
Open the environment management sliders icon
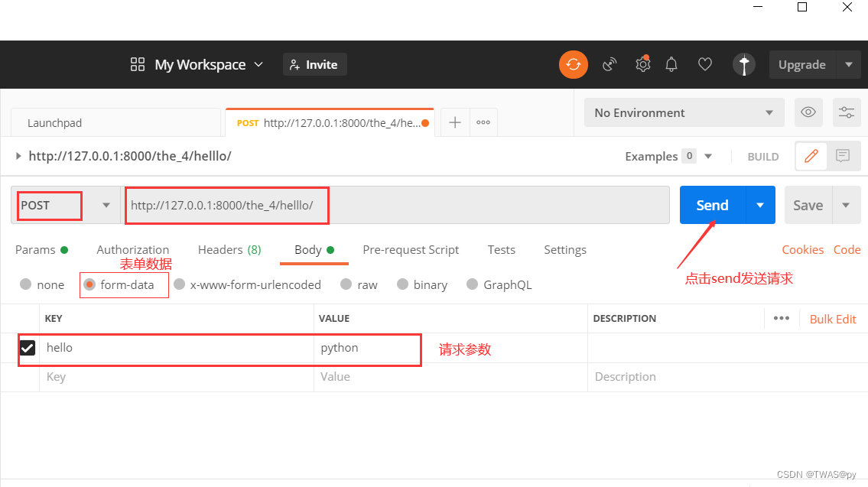[847, 112]
